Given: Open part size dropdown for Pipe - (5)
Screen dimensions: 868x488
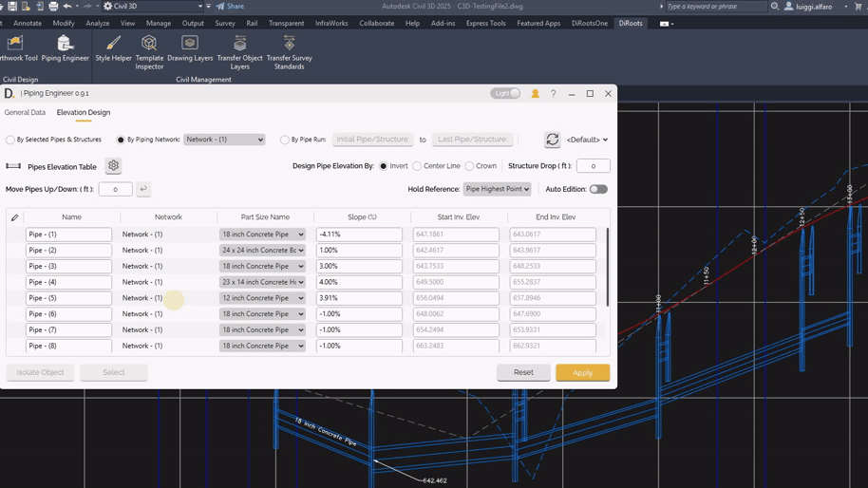Looking at the screenshot, I should 262,298.
